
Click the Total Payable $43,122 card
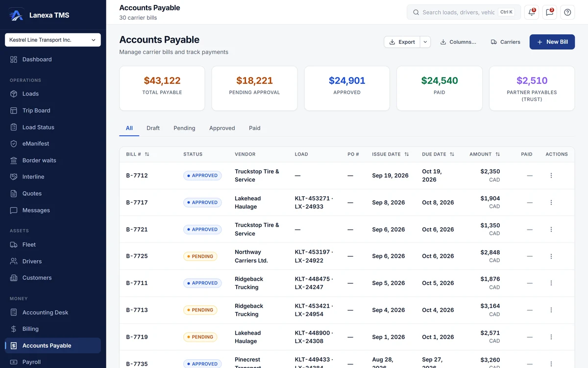pos(162,88)
